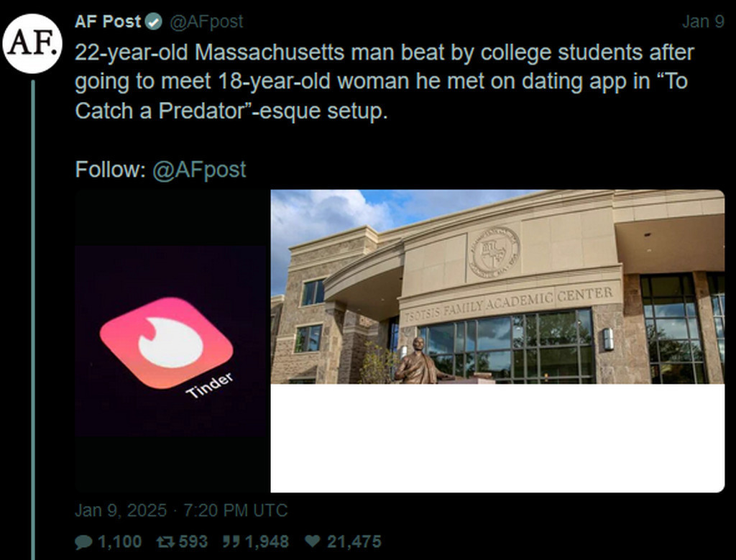Open the @AFpost handle beside the name
This screenshot has width=736, height=560.
tap(206, 22)
